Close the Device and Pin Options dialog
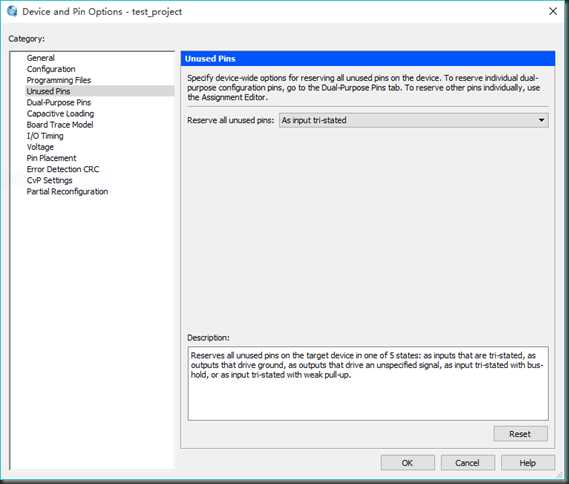 point(553,12)
